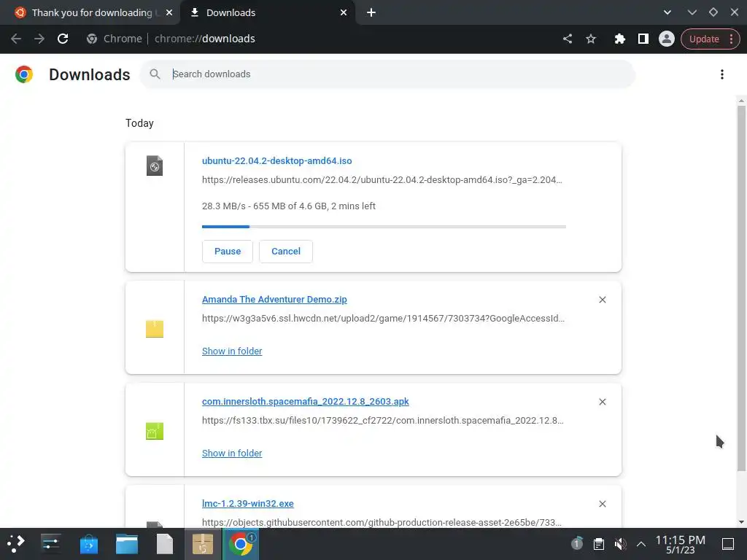Viewport: 747px width, 560px height.
Task: Open the blank document taskbar icon
Action: coord(165,544)
